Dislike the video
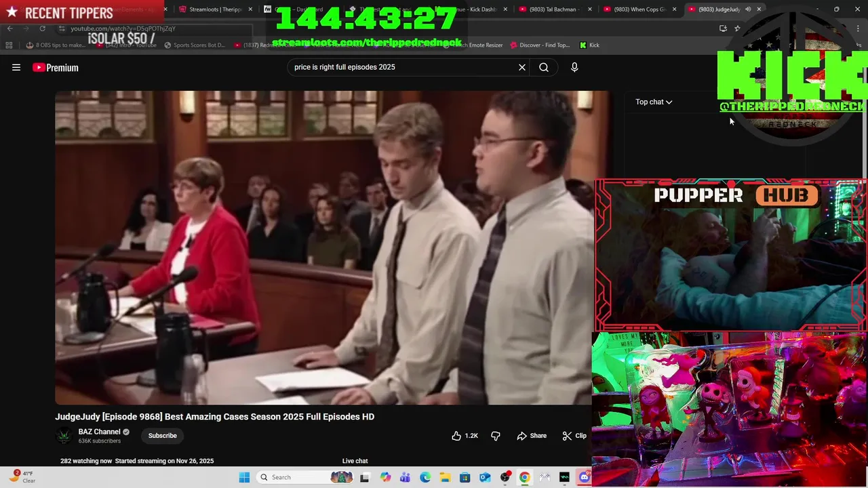The width and height of the screenshot is (868, 488). (x=496, y=436)
